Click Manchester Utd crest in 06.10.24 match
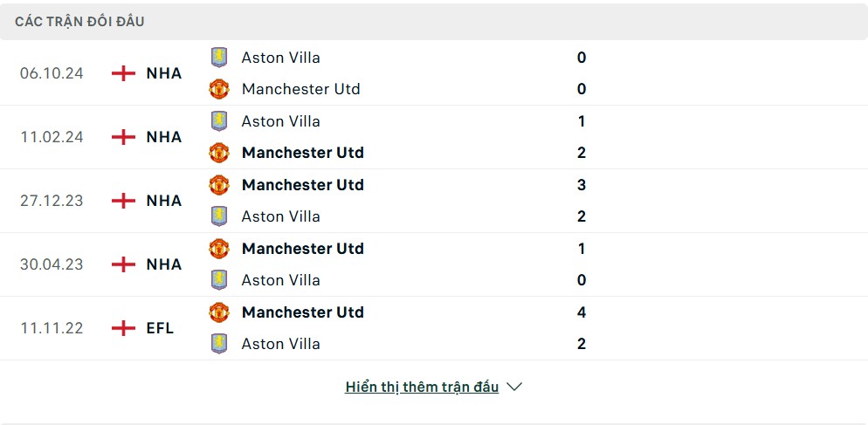 219,89
